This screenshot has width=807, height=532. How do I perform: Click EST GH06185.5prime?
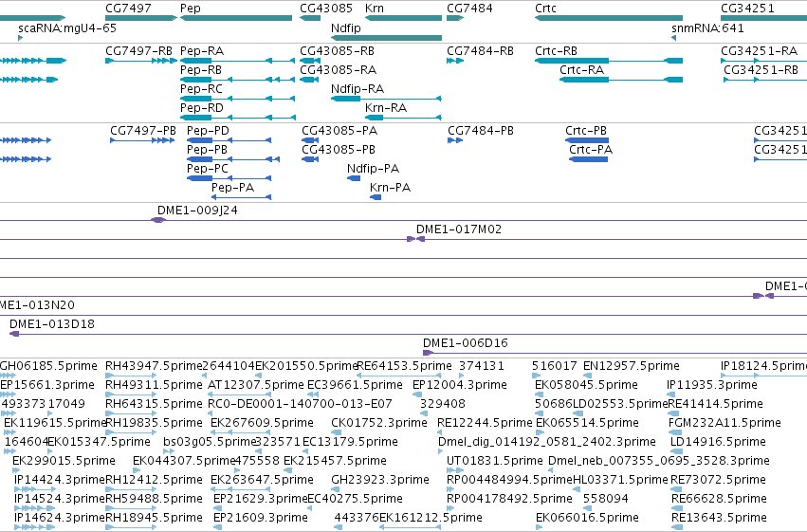tap(48, 366)
